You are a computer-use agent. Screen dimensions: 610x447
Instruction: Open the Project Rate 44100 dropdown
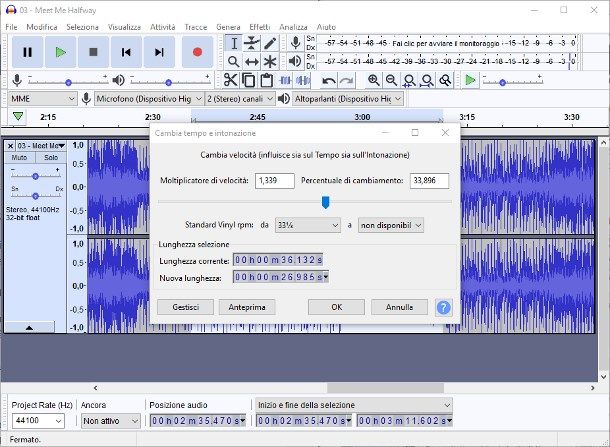[x=38, y=421]
